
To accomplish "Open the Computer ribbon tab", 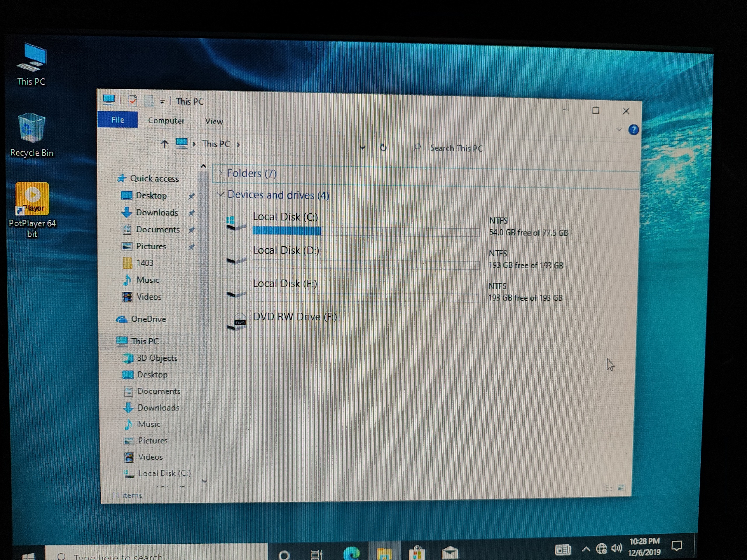I will click(x=166, y=120).
